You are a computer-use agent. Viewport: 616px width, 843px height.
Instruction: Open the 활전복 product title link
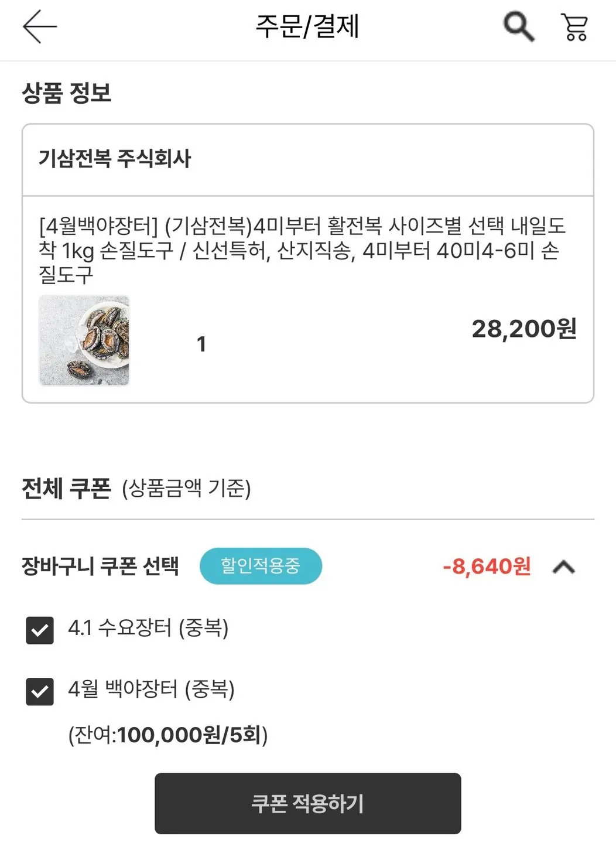(x=302, y=250)
